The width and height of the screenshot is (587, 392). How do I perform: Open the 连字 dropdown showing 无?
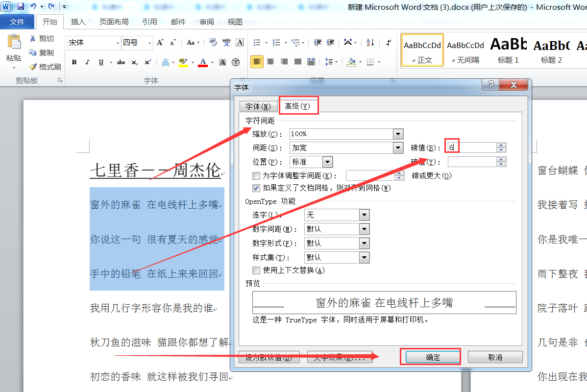[364, 215]
